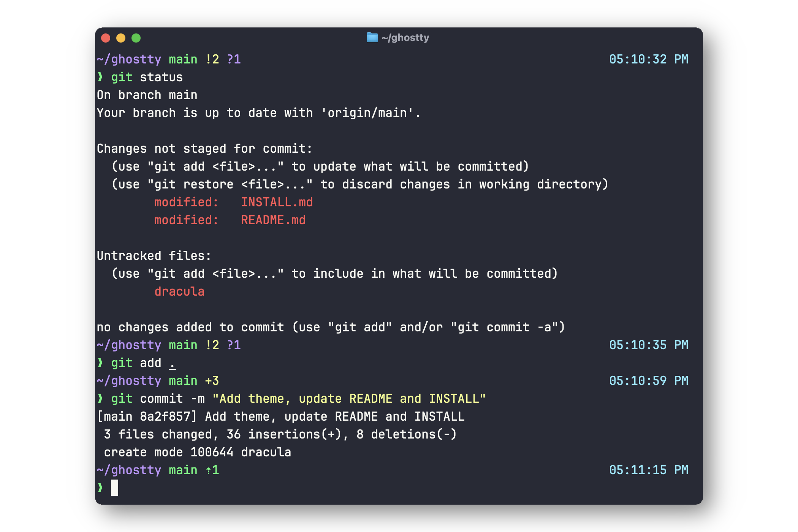798x532 pixels.
Task: Click the ~/ghostty window title text
Action: tap(405, 38)
